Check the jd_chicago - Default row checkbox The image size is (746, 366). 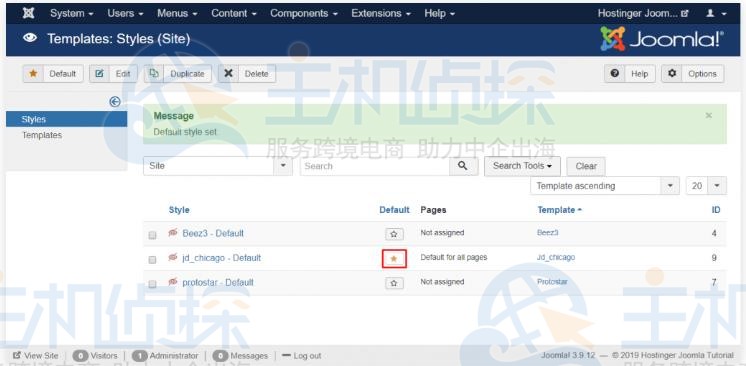[x=152, y=260]
